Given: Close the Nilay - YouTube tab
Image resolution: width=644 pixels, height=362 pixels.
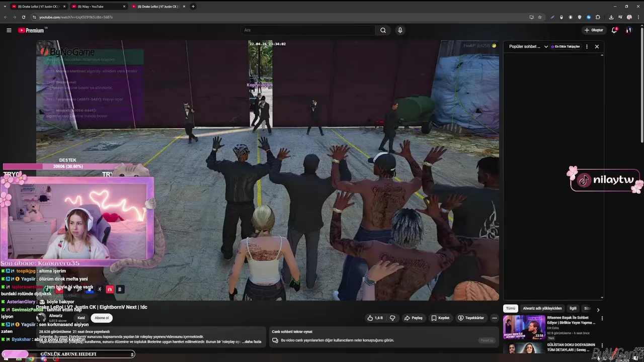Looking at the screenshot, I should [x=124, y=7].
